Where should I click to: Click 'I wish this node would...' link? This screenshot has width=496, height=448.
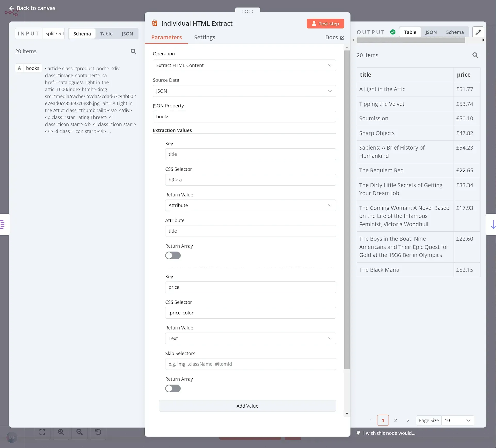tap(389, 433)
